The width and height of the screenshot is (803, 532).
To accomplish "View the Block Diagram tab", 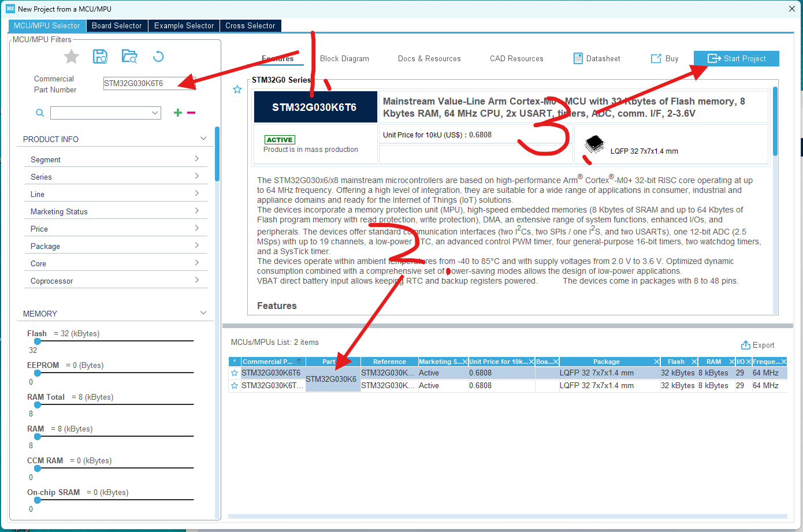I will pyautogui.click(x=344, y=58).
